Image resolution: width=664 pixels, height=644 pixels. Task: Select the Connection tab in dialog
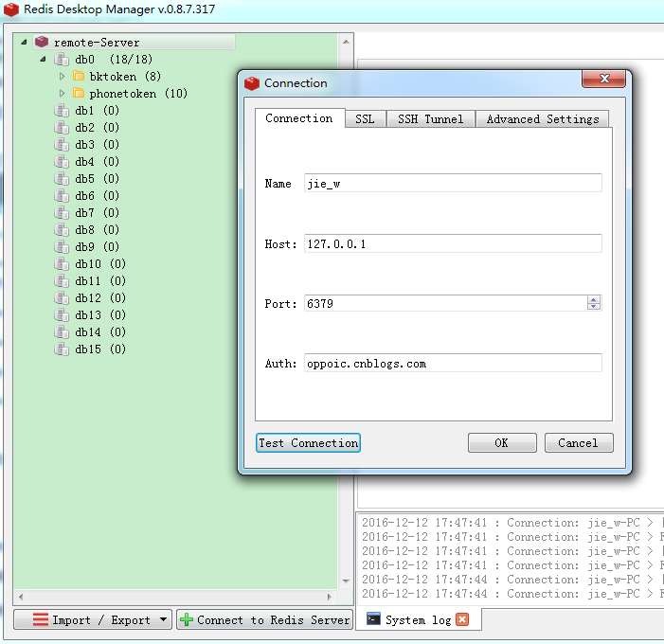coord(299,118)
